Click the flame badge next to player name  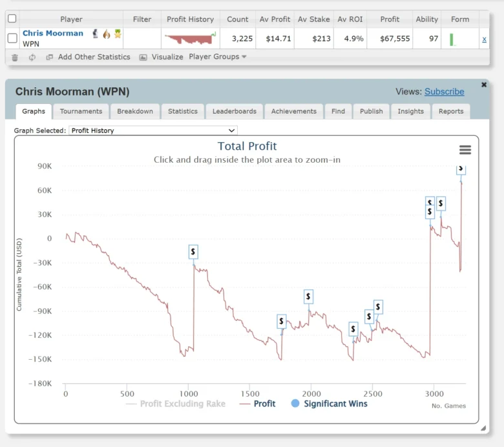pyautogui.click(x=106, y=34)
